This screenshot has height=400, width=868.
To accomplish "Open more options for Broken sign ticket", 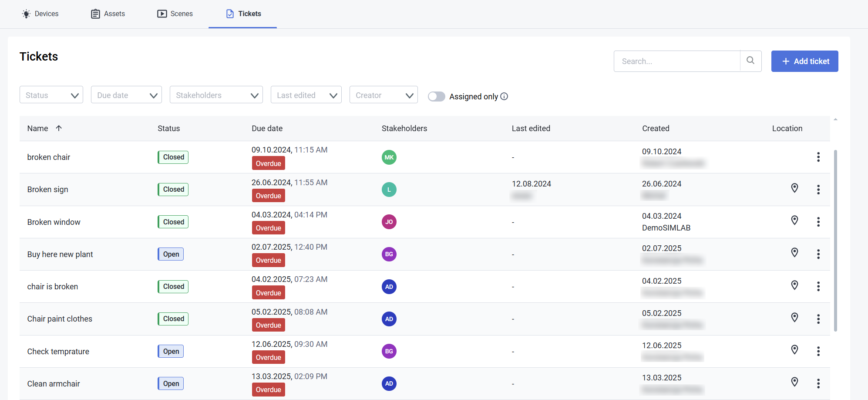I will point(818,190).
